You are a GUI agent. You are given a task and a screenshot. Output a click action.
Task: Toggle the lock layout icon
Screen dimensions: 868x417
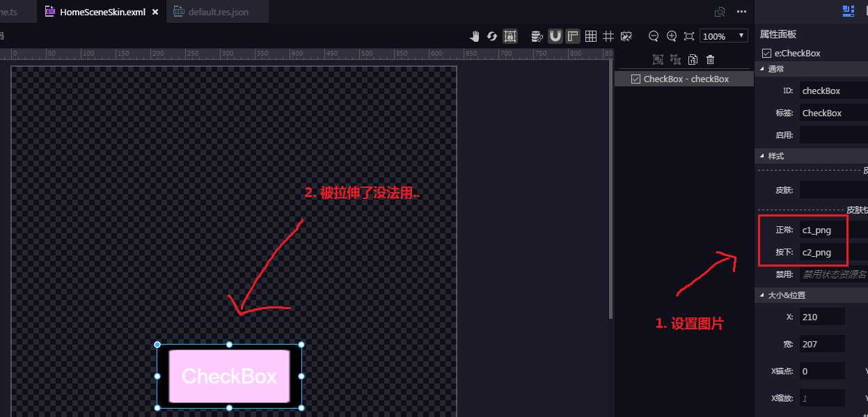[x=510, y=36]
